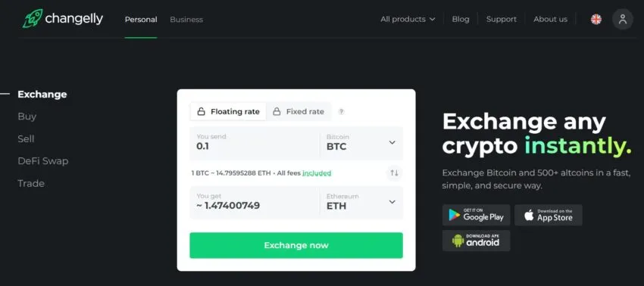644x286 pixels.
Task: Click the Changelly rocket logo
Action: tap(33, 18)
